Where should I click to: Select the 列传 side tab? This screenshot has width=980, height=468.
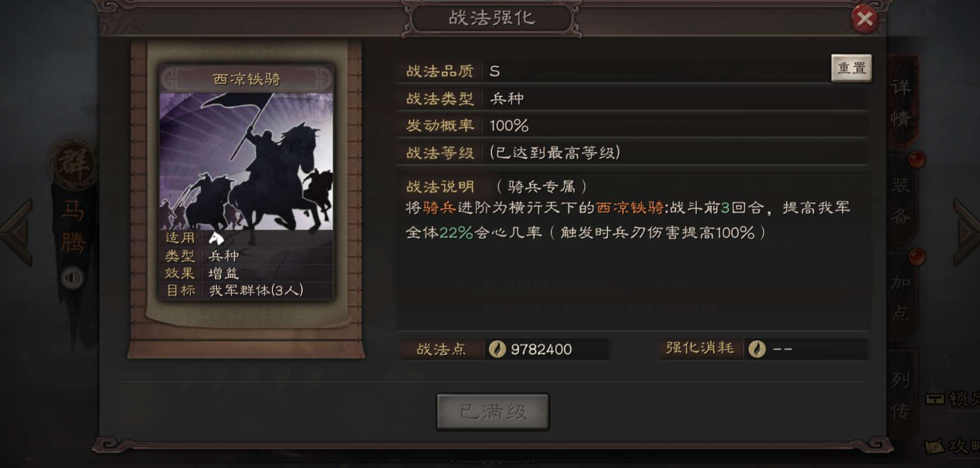pyautogui.click(x=901, y=395)
